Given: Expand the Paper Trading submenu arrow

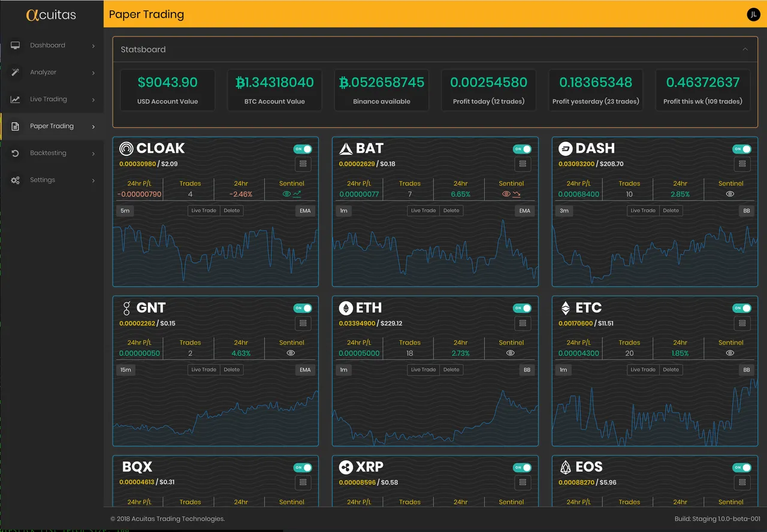Looking at the screenshot, I should [93, 126].
